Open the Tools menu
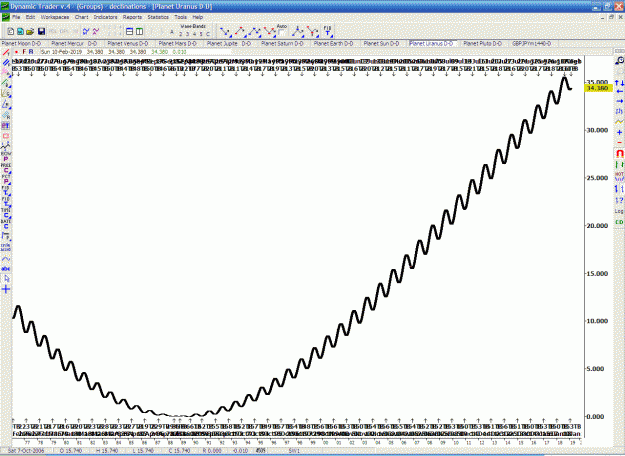Image resolution: width=625 pixels, height=456 pixels. tap(180, 17)
